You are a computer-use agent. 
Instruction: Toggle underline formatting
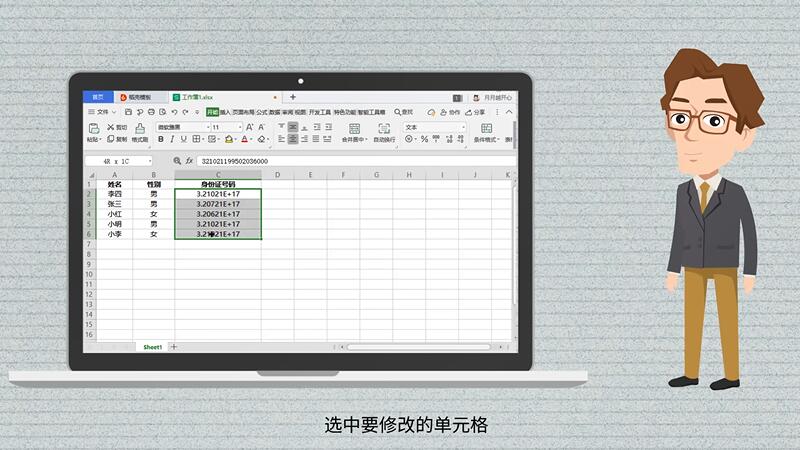pyautogui.click(x=184, y=140)
